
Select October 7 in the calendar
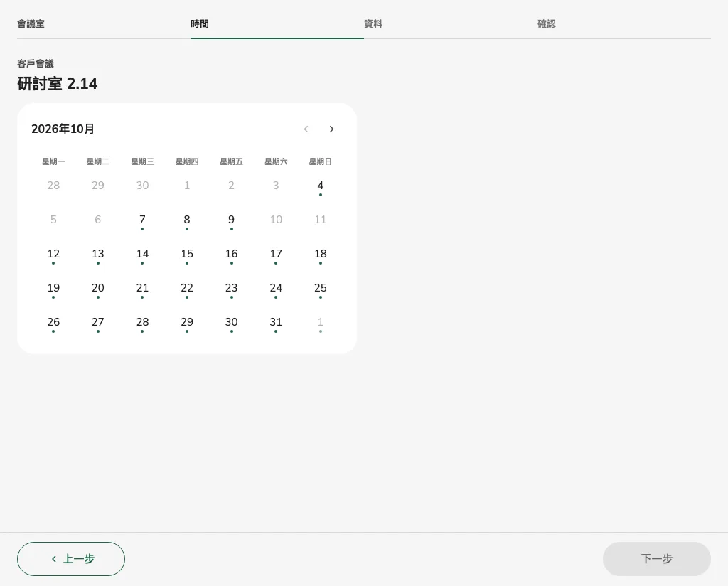point(142,220)
